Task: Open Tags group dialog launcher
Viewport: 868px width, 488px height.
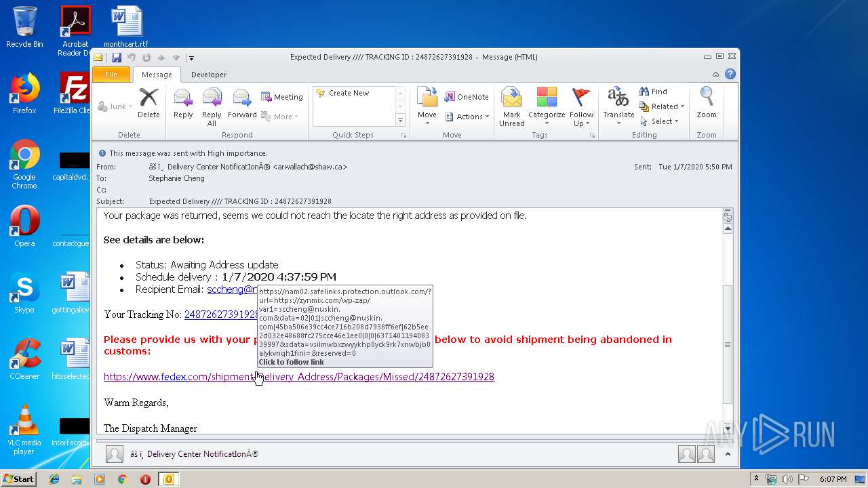Action: pos(592,136)
